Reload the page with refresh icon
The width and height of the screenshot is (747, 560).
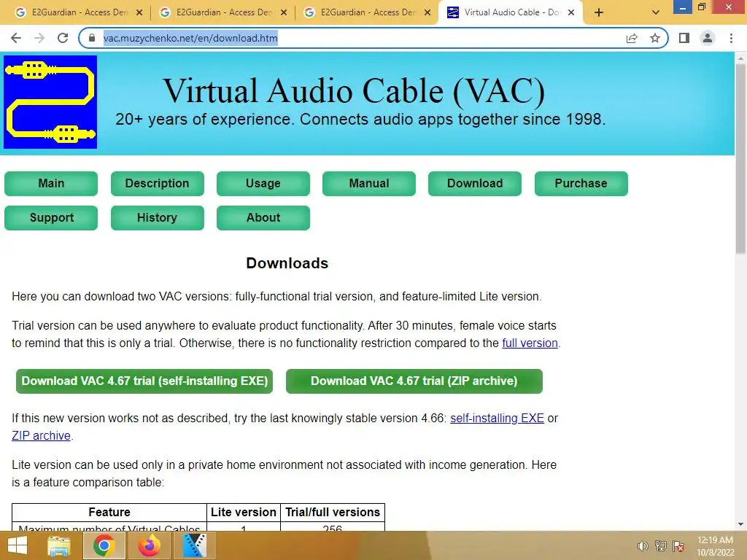tap(63, 38)
